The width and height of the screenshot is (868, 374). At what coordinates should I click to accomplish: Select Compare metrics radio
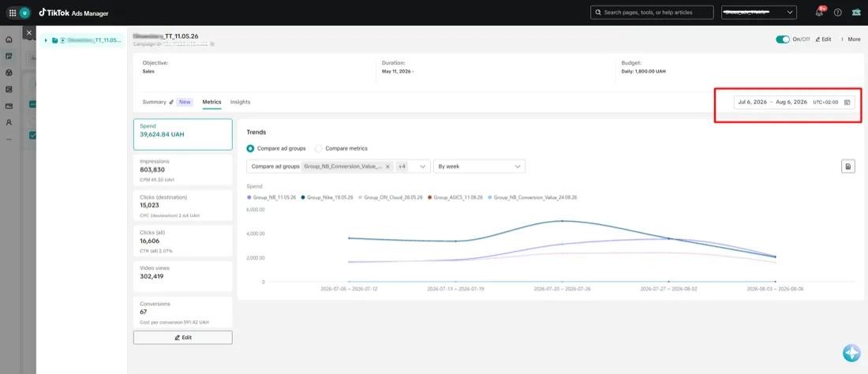(318, 148)
